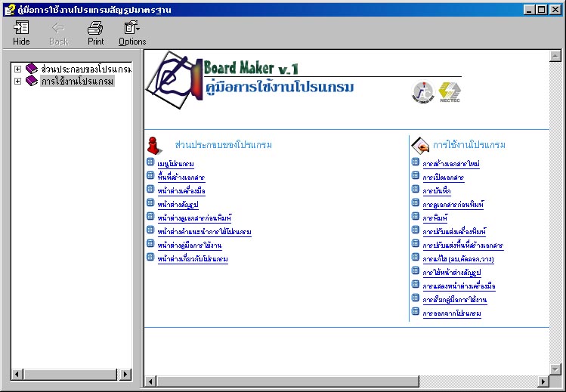566x392 pixels.
Task: Click the page icon beside การใช้หน้าต่างสัญรูป
Action: pos(416,270)
